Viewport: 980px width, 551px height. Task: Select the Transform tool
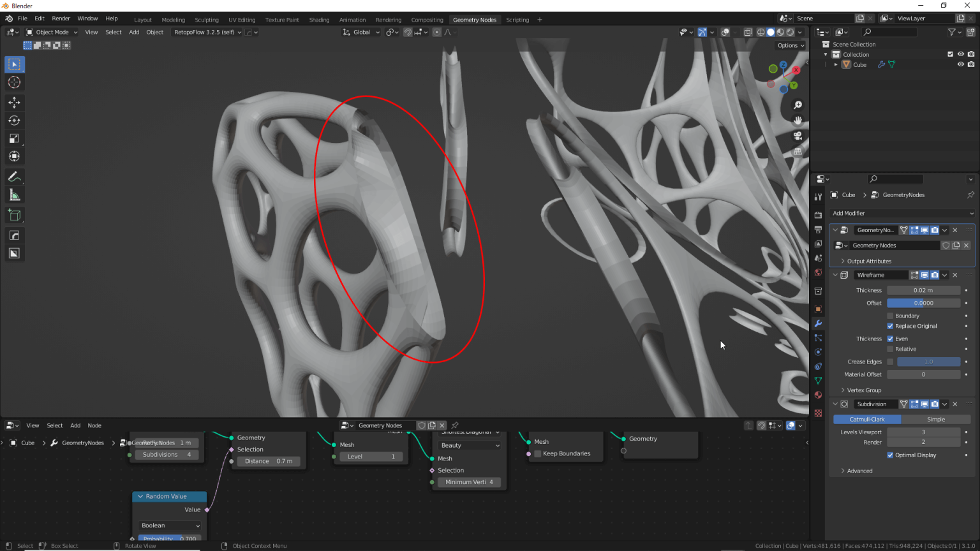pyautogui.click(x=14, y=156)
